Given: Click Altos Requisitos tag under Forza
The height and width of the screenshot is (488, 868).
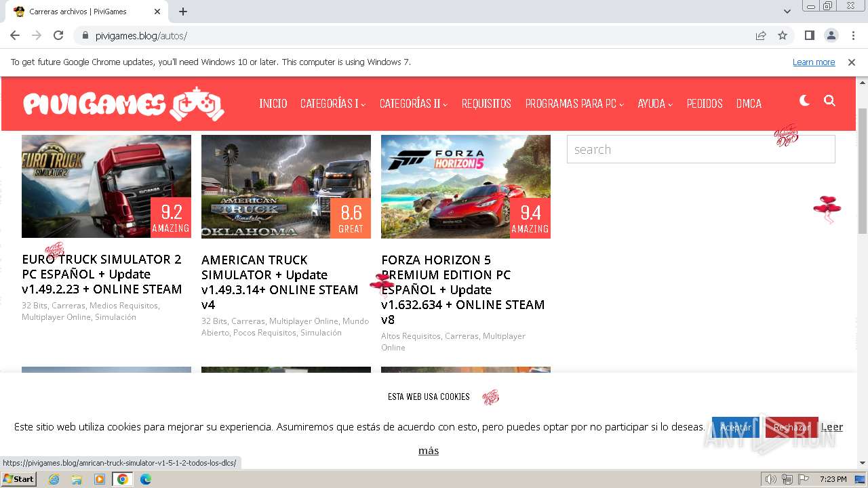Looking at the screenshot, I should coord(410,336).
